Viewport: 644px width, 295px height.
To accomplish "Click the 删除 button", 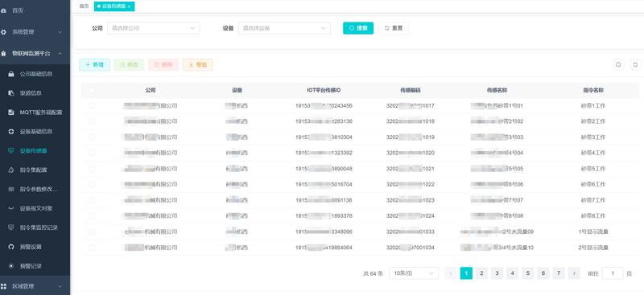I will (163, 65).
